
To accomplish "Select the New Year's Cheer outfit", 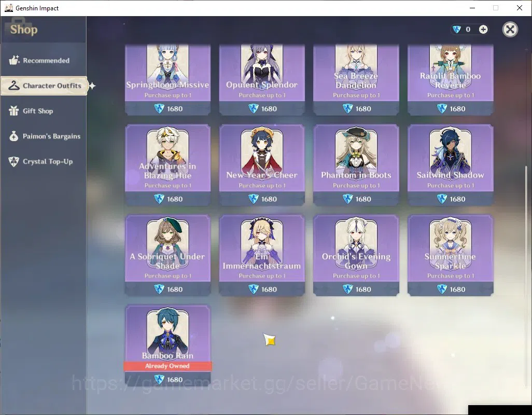I will point(262,165).
